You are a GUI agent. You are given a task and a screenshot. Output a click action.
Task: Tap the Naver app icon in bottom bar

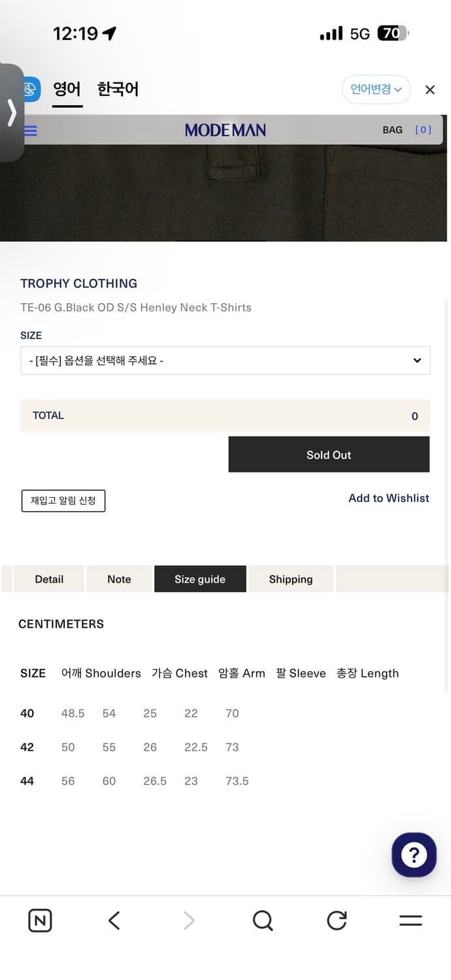pos(40,920)
